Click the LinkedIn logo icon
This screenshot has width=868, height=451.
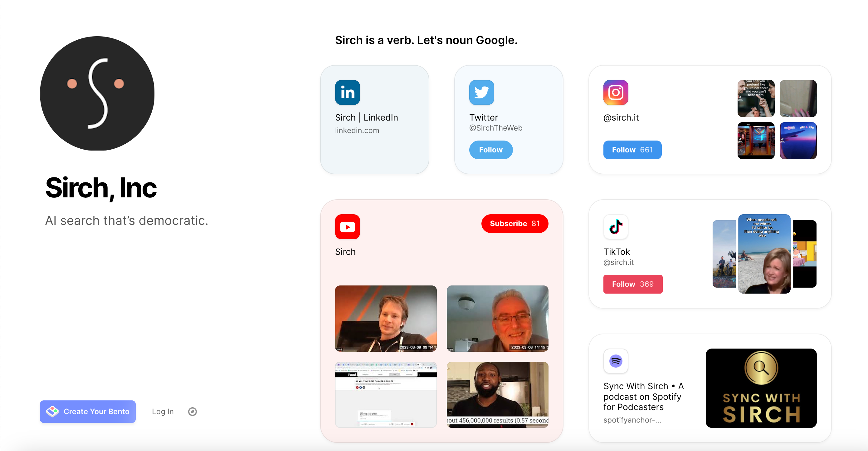pos(347,92)
